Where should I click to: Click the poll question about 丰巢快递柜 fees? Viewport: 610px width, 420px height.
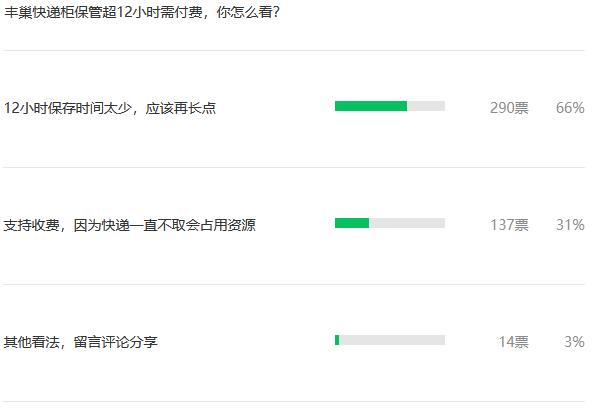pos(141,14)
